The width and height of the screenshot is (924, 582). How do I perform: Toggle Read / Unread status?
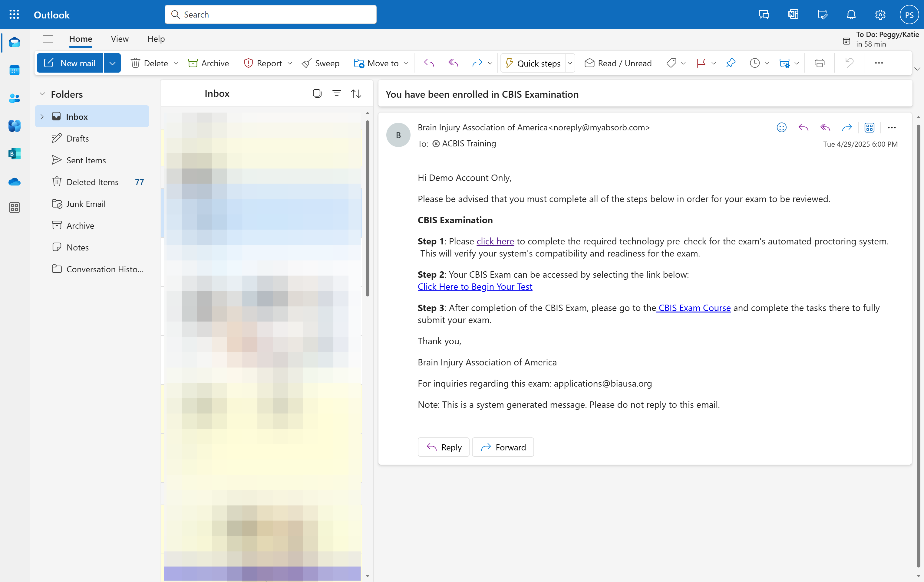pyautogui.click(x=618, y=63)
